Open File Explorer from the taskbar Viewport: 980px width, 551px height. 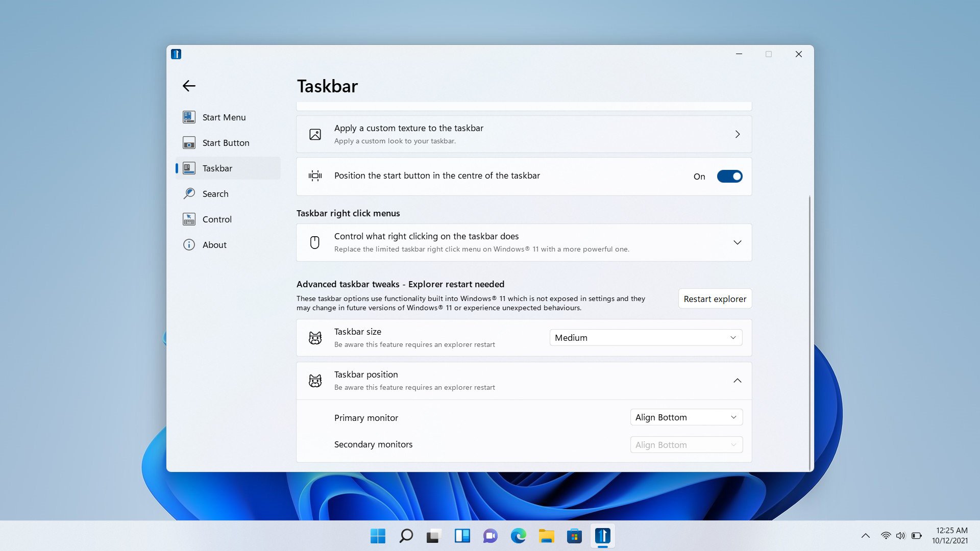[x=546, y=536]
